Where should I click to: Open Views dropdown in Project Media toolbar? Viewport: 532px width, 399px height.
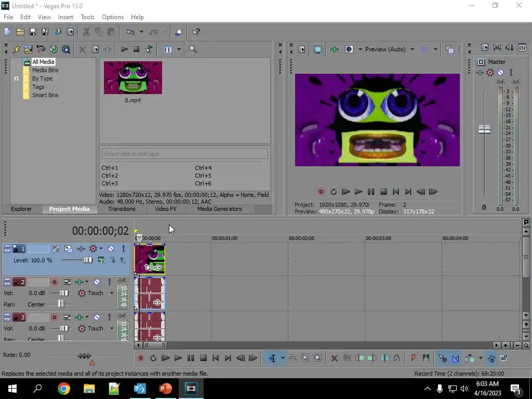[x=179, y=49]
